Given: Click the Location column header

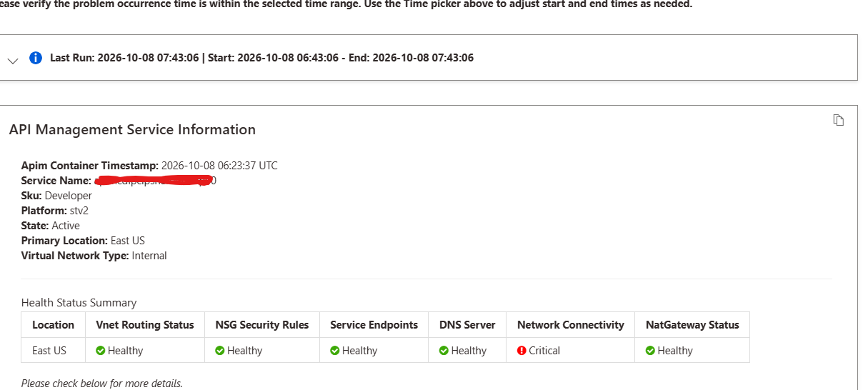Looking at the screenshot, I should click(x=54, y=325).
